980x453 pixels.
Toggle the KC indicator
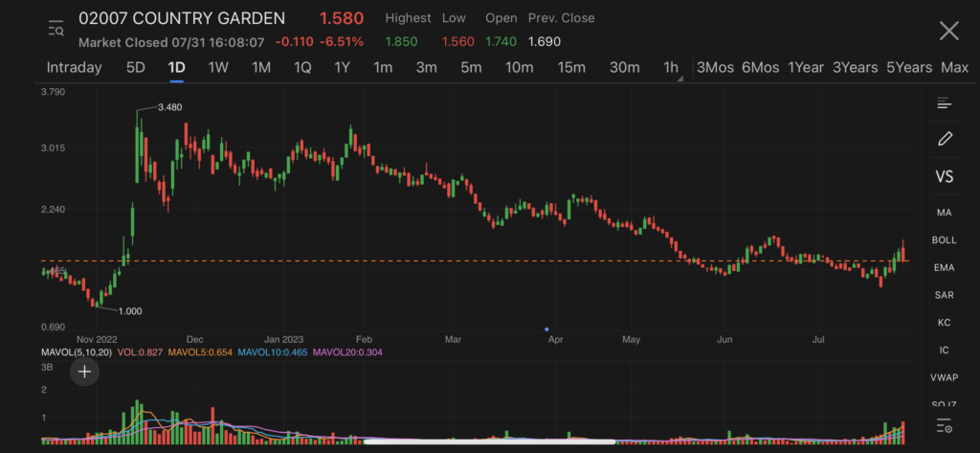(x=945, y=323)
